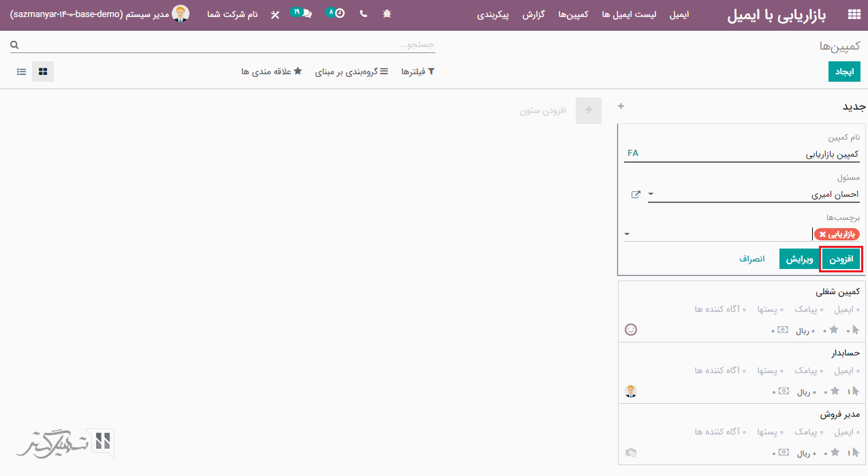Click the debug bug icon in navbar

coord(387,14)
